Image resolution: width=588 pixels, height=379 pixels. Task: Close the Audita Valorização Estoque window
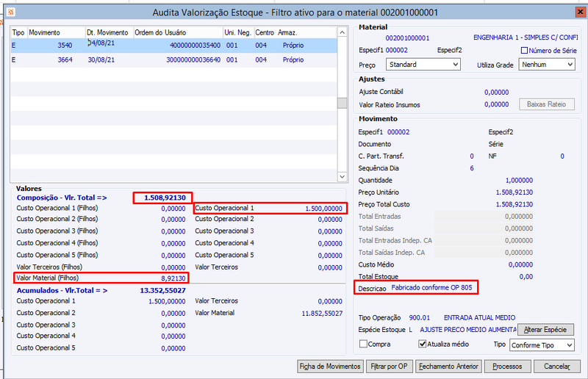(581, 12)
